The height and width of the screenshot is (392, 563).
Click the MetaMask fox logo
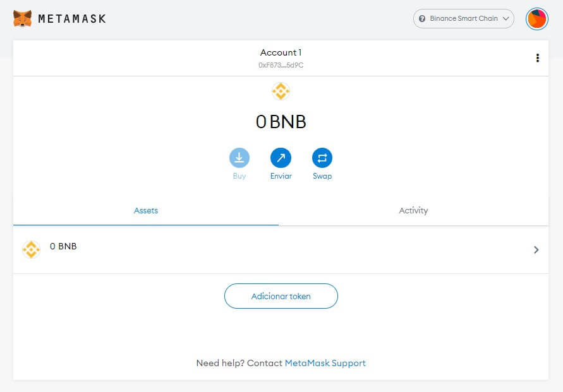(22, 18)
